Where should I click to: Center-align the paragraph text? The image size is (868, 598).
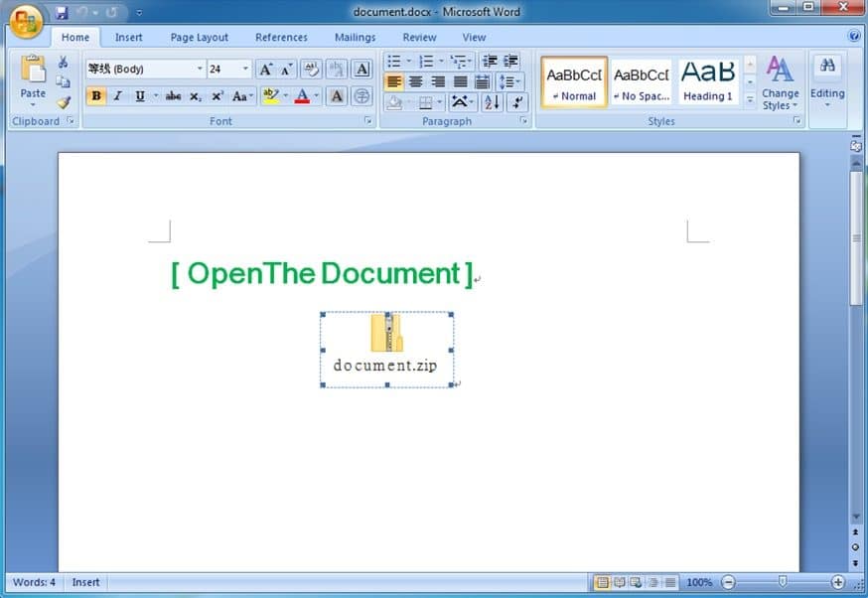(416, 81)
